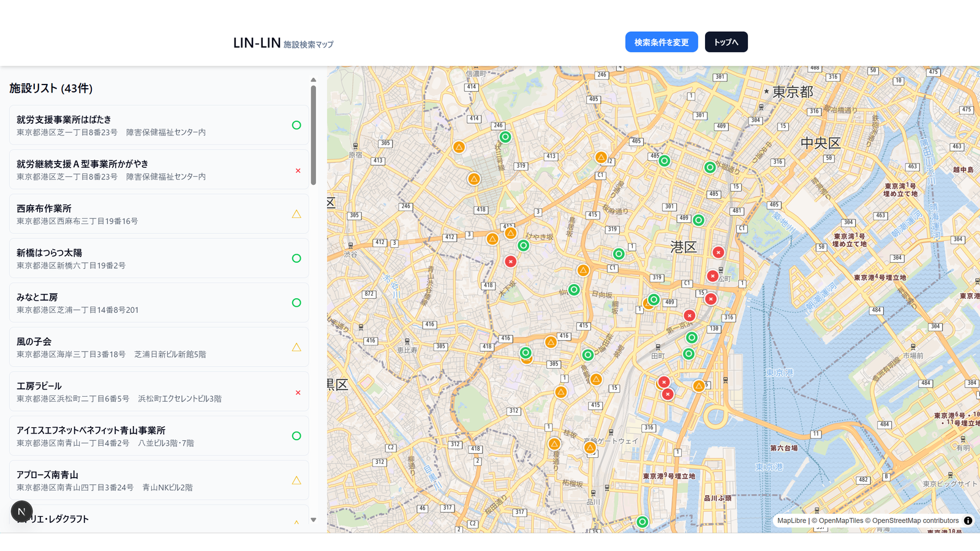Click the 施設検索マップ subtitle text
The width and height of the screenshot is (980, 551).
point(309,45)
